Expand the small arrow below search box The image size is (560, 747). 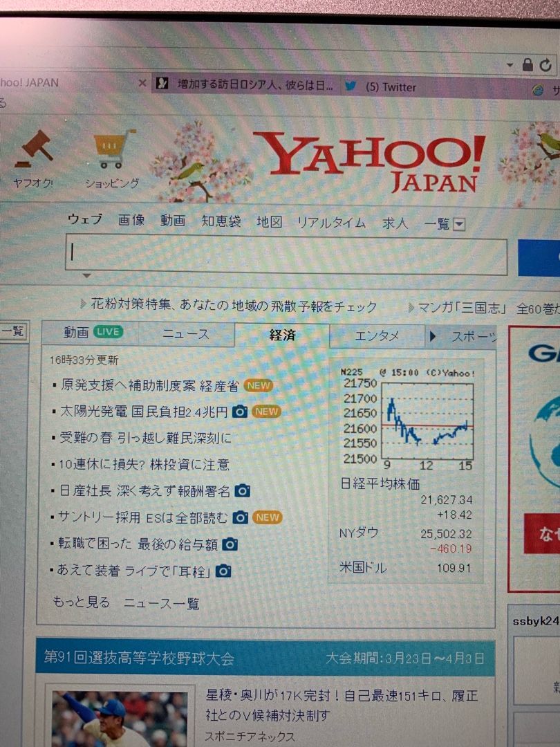(x=86, y=276)
